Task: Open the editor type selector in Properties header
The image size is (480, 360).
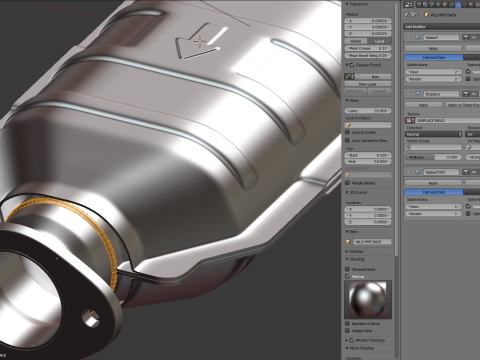Action: [x=408, y=4]
